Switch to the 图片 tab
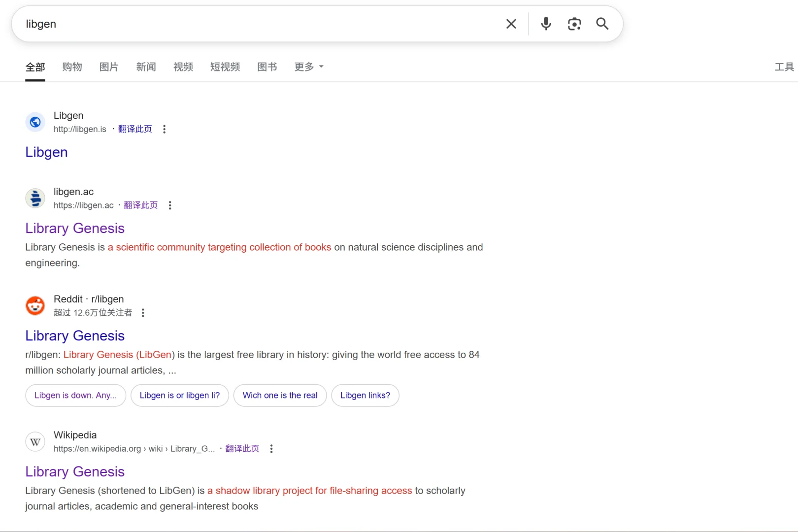 pyautogui.click(x=109, y=67)
